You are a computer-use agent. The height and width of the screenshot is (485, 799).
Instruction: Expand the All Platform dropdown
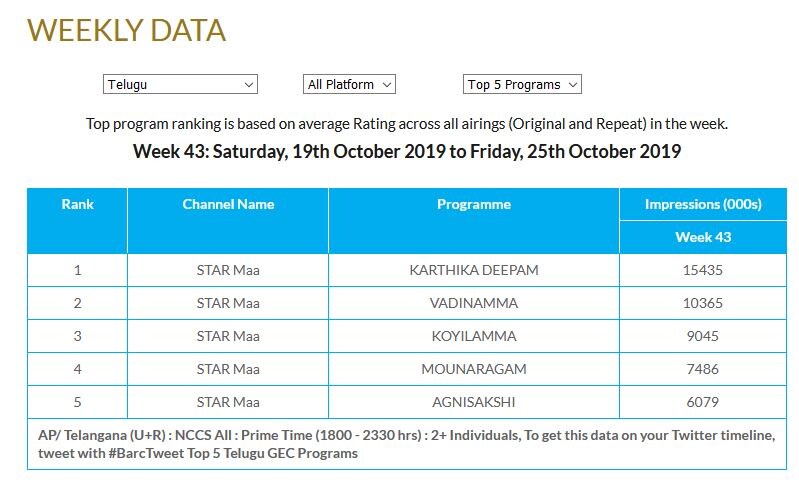pyautogui.click(x=349, y=85)
